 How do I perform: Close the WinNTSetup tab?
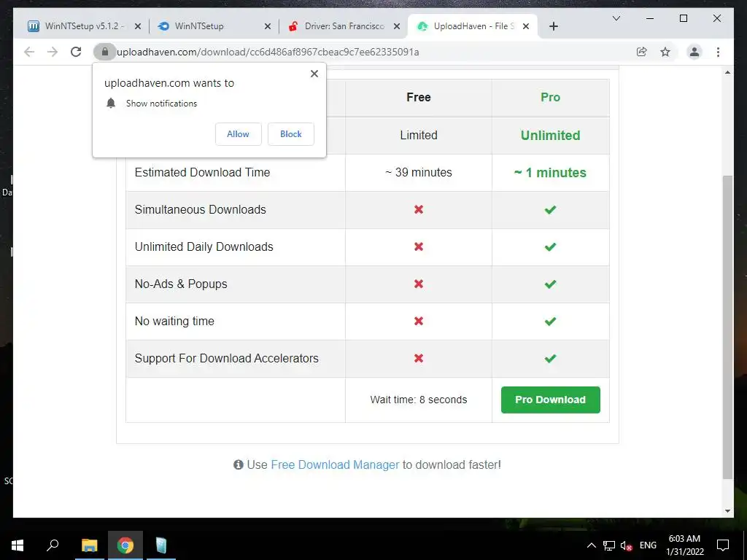tap(268, 26)
